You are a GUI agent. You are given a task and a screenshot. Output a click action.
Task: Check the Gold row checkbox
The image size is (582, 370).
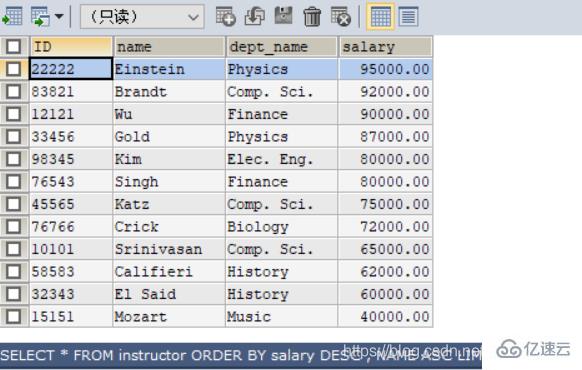(x=14, y=137)
